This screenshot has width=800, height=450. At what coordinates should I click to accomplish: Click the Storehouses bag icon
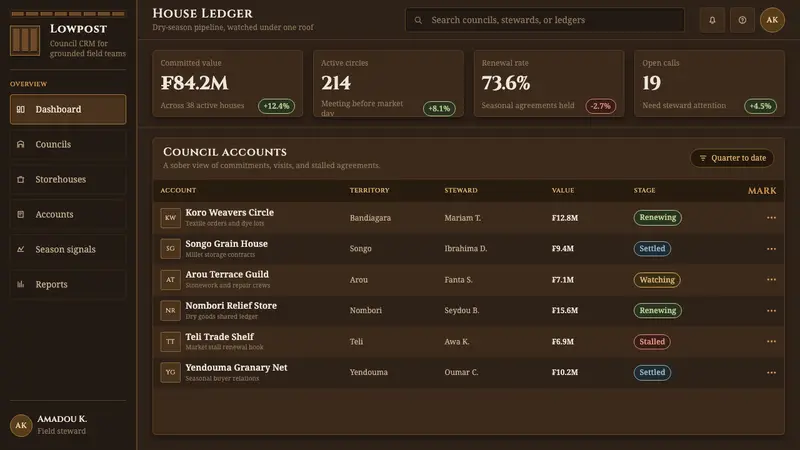[x=21, y=180]
